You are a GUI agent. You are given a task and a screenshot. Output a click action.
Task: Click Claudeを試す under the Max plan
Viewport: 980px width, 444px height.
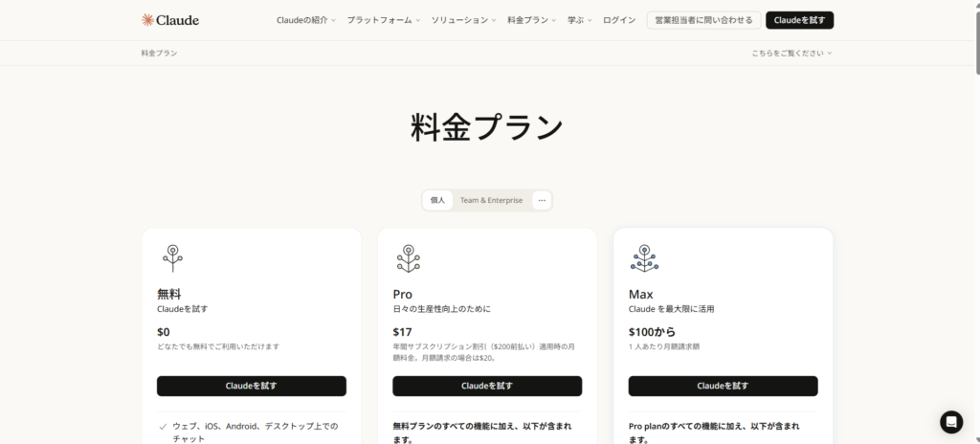[723, 386]
